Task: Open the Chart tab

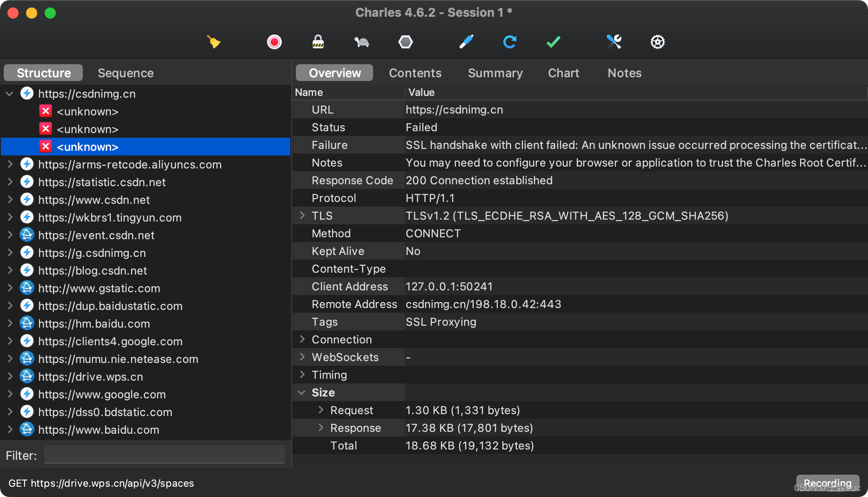Action: [x=563, y=73]
